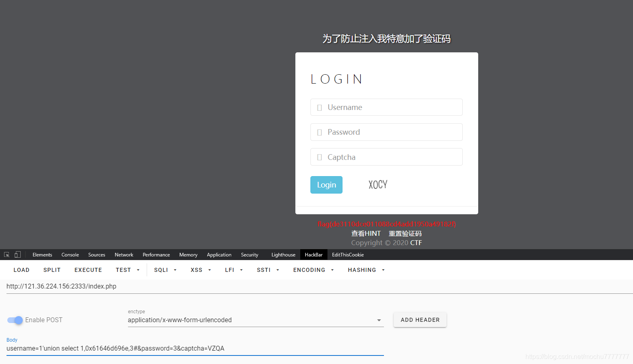Screen dimensions: 633x364
Task: Open the XSS dropdown menu
Action: (201, 270)
